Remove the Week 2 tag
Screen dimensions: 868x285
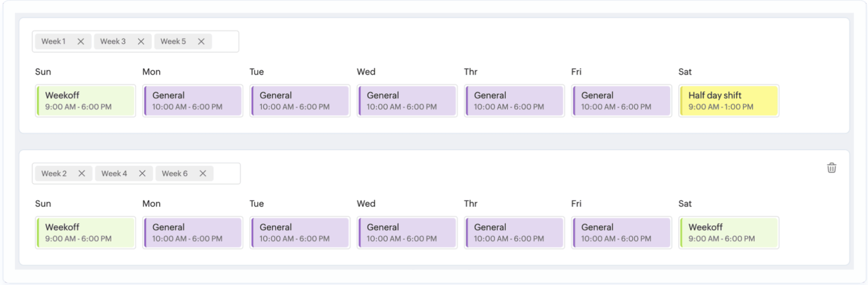pyautogui.click(x=82, y=173)
